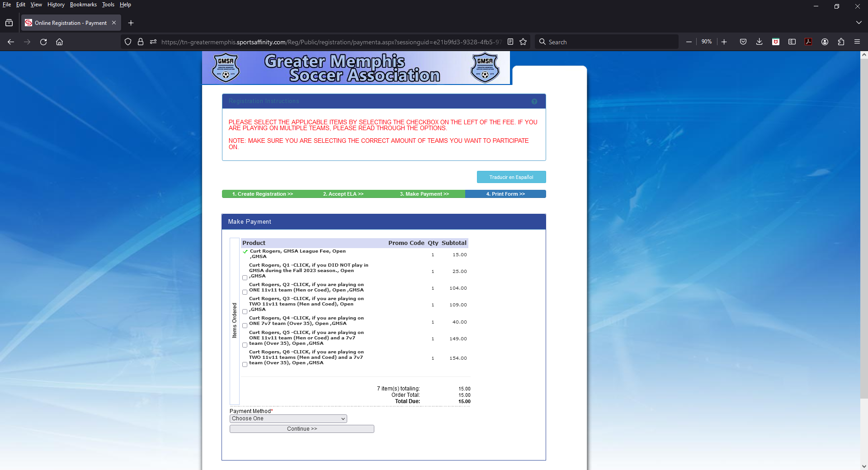Open the Firefox account menu
The image size is (868, 470).
click(x=825, y=42)
